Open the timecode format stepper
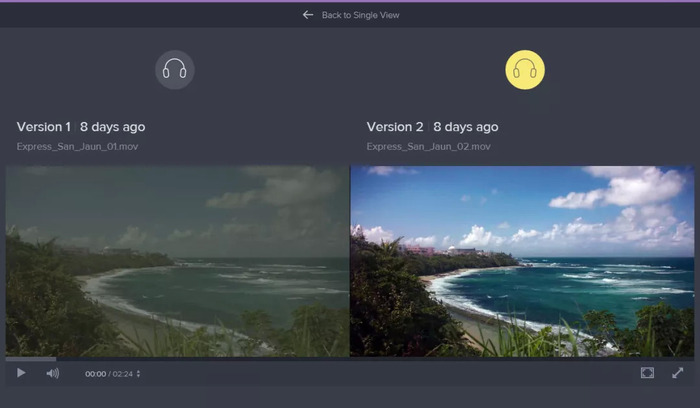Viewport: 700px width, 408px height. point(138,374)
